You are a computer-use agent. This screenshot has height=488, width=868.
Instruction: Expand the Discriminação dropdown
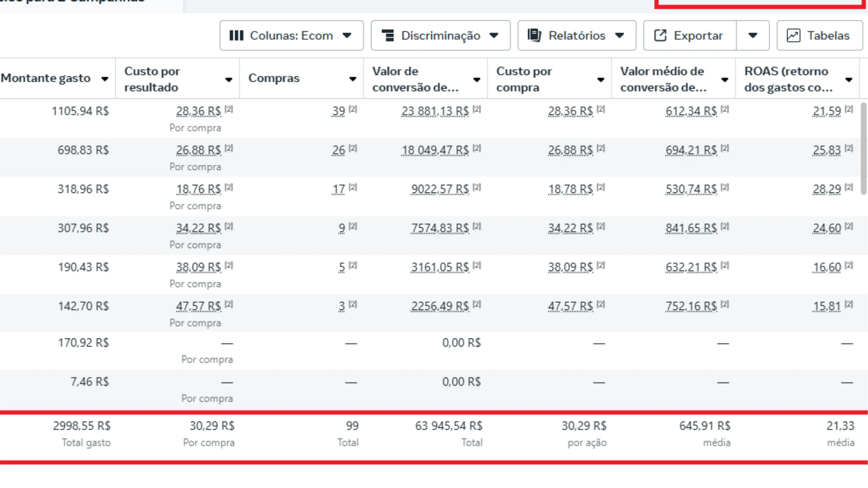coord(494,35)
